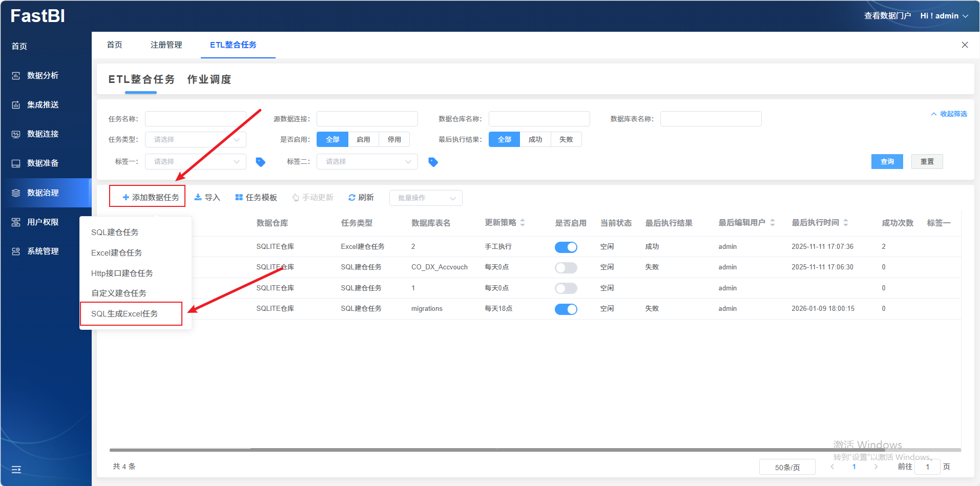Refresh the task list with 刷新
The width and height of the screenshot is (980, 486).
coord(361,198)
